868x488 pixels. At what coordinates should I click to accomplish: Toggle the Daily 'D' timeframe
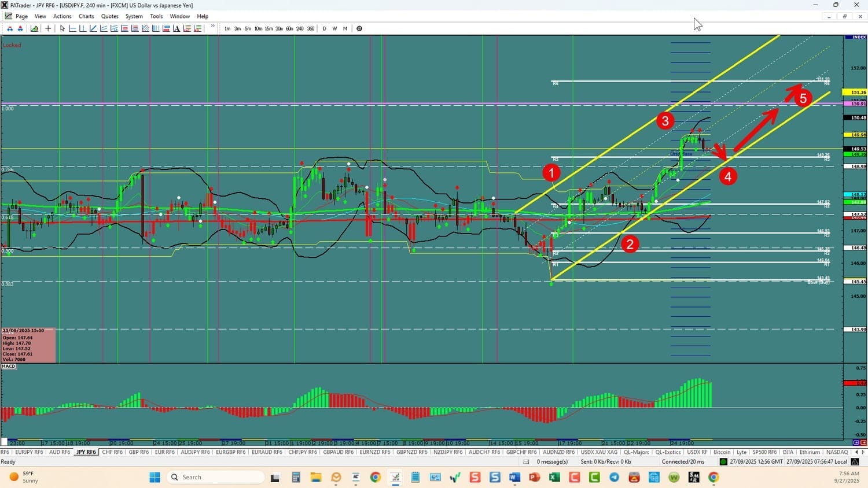pyautogui.click(x=324, y=28)
